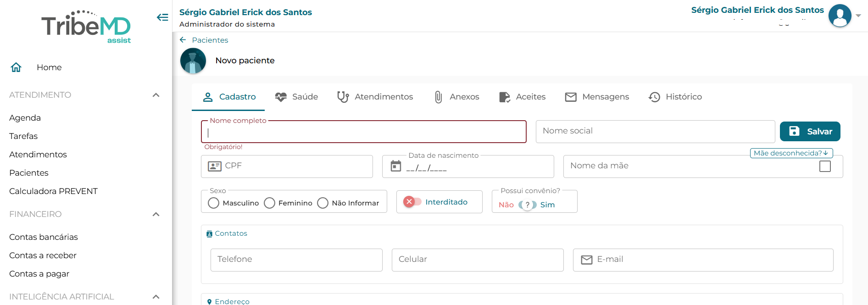Click the CPF ID card icon

coord(215,166)
